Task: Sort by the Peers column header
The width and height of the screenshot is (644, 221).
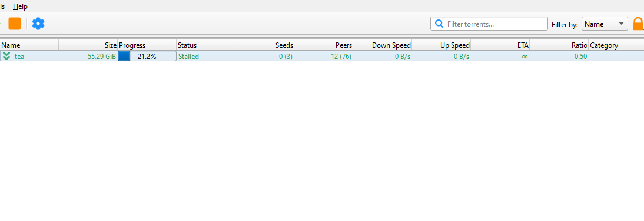Action: [324, 45]
